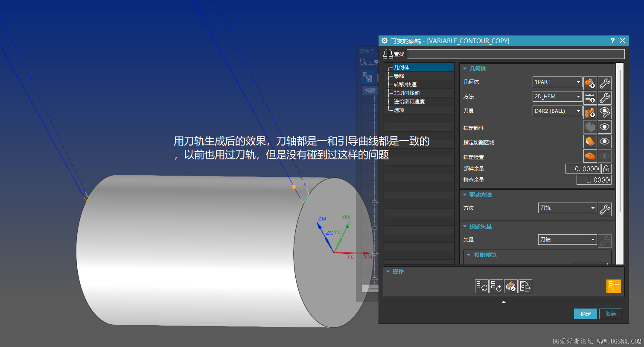
Task: Open dialog help question mark
Action: click(613, 41)
